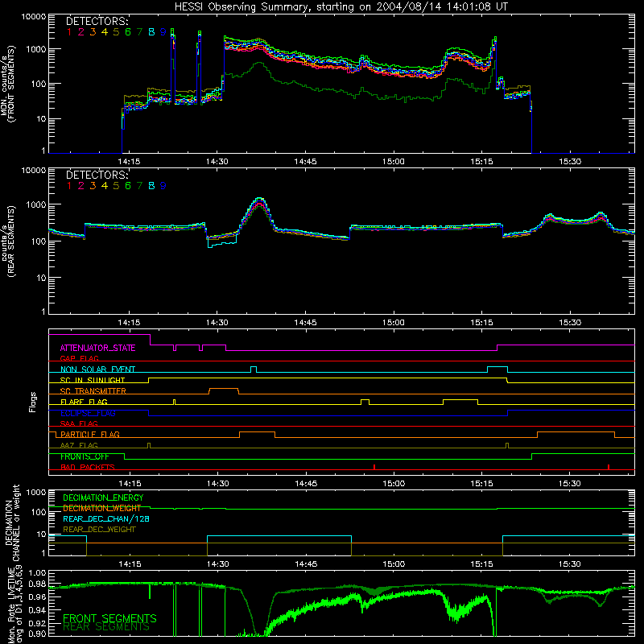This screenshot has height=644, width=644.
Task: Click the 15:30 label under the decimation plot
Action: pyautogui.click(x=570, y=564)
